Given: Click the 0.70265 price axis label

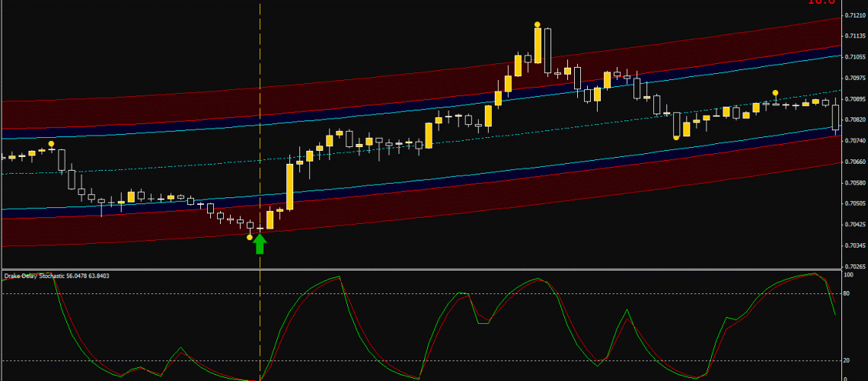Looking at the screenshot, I should pos(856,266).
